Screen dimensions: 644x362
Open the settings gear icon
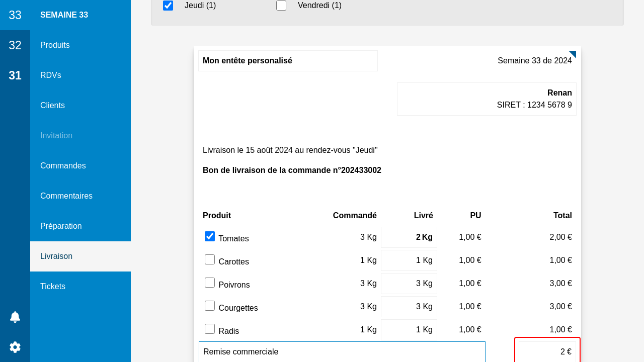click(x=15, y=347)
